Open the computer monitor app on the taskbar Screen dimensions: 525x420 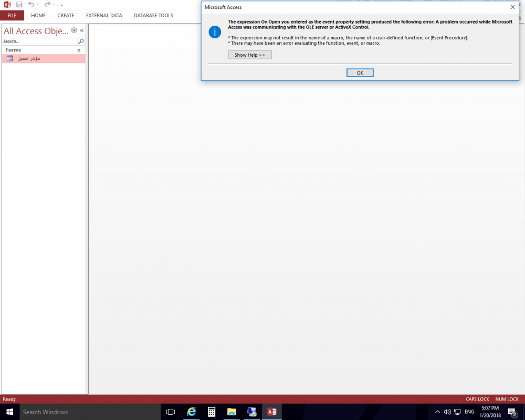[x=251, y=412]
